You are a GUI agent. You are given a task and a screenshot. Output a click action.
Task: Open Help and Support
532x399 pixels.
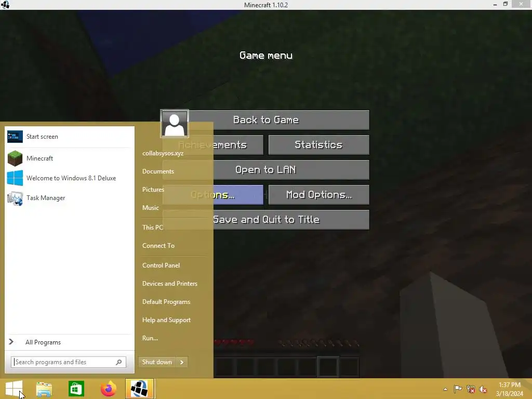[167, 320]
